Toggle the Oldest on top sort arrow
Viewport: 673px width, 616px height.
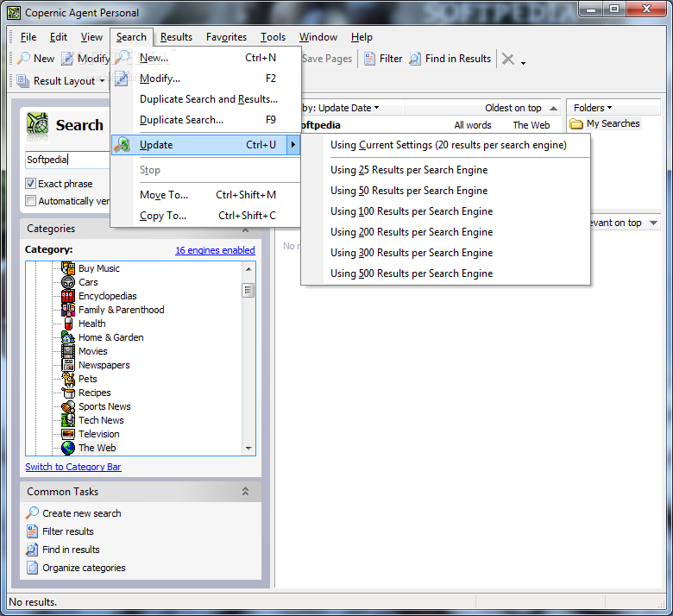[554, 108]
